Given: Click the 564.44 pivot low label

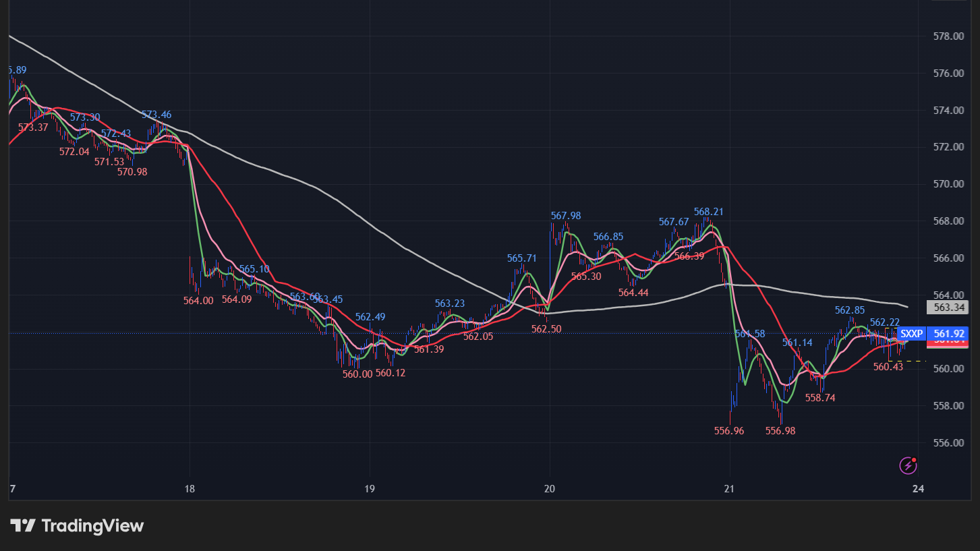Looking at the screenshot, I should pos(633,293).
